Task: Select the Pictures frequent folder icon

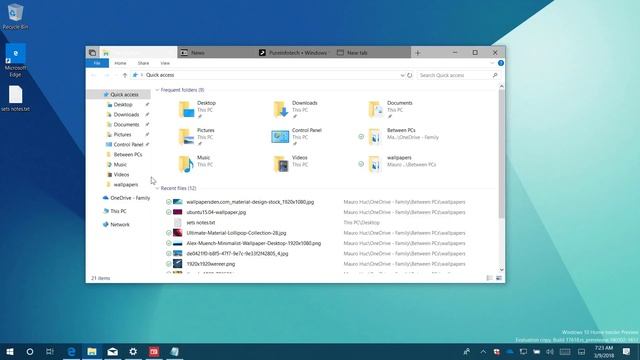Action: (187, 137)
